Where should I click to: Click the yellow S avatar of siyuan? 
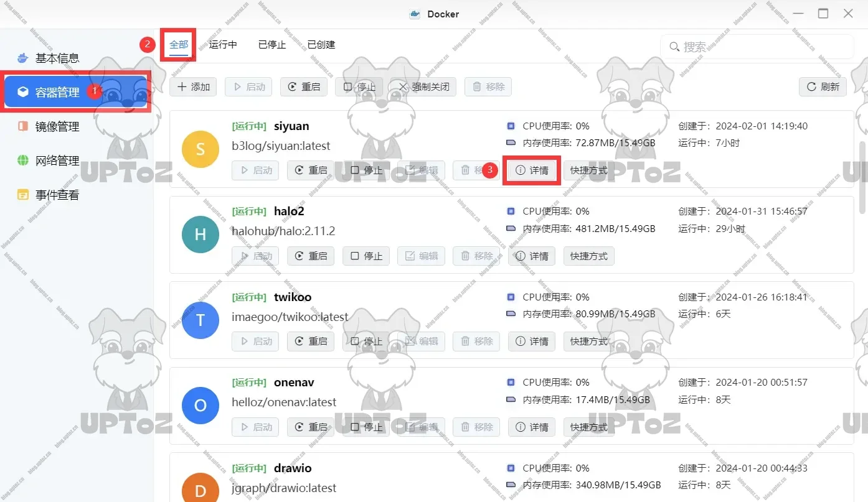point(200,149)
